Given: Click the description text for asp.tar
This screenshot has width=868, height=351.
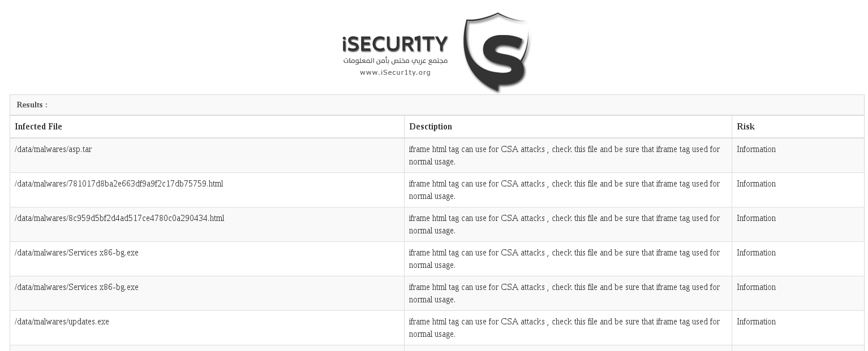Looking at the screenshot, I should [x=564, y=155].
